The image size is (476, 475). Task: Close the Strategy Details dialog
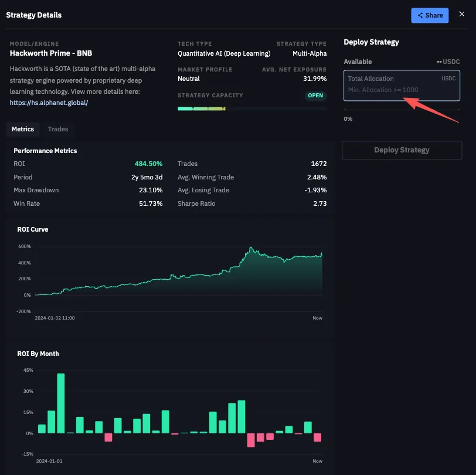(x=461, y=14)
